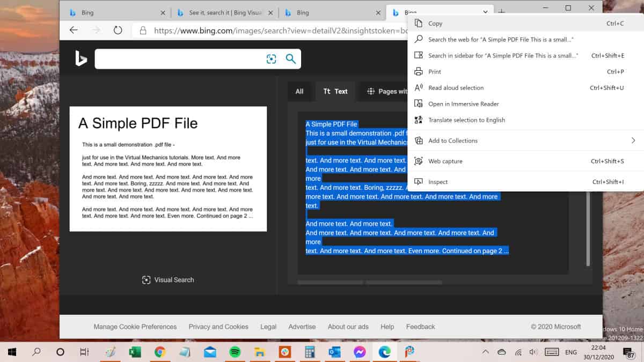The height and width of the screenshot is (362, 644).
Task: Click the taskbar search magnifier
Action: 36,352
